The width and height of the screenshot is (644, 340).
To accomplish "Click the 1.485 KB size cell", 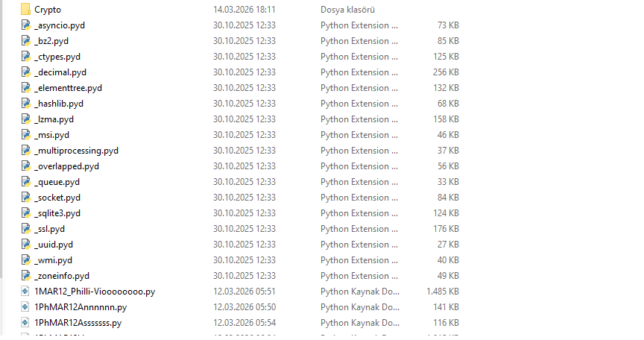I will 442,292.
